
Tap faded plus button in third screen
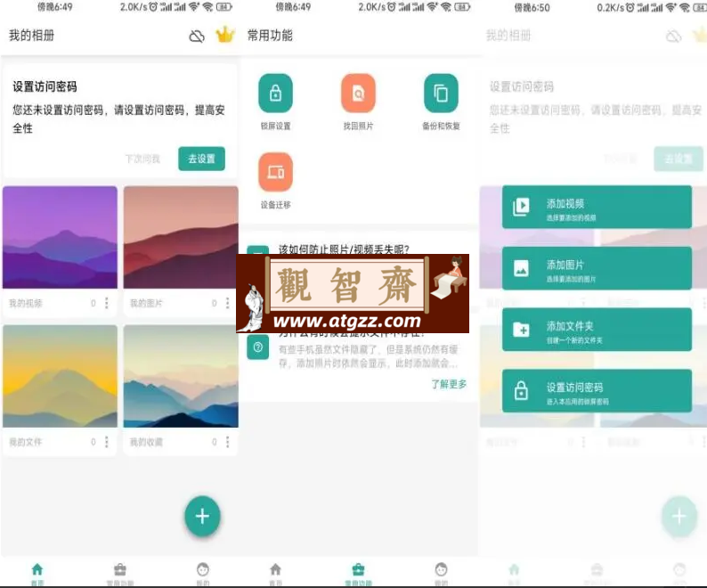[x=679, y=516]
